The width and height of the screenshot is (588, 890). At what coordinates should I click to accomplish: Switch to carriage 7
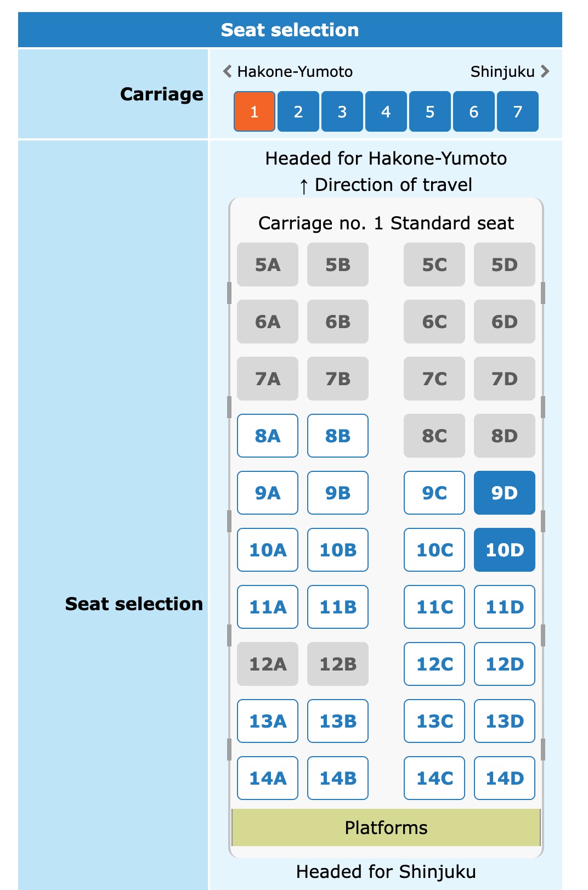[518, 111]
